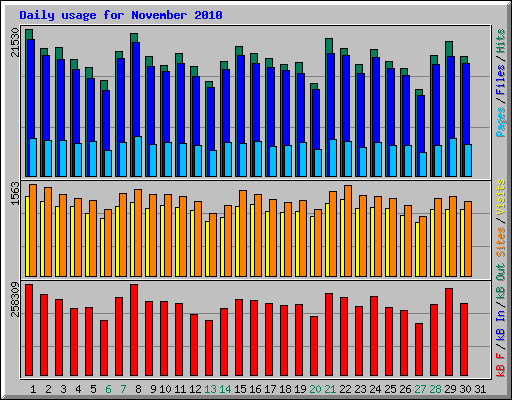Click the red kB bar for day 1

pyautogui.click(x=29, y=330)
